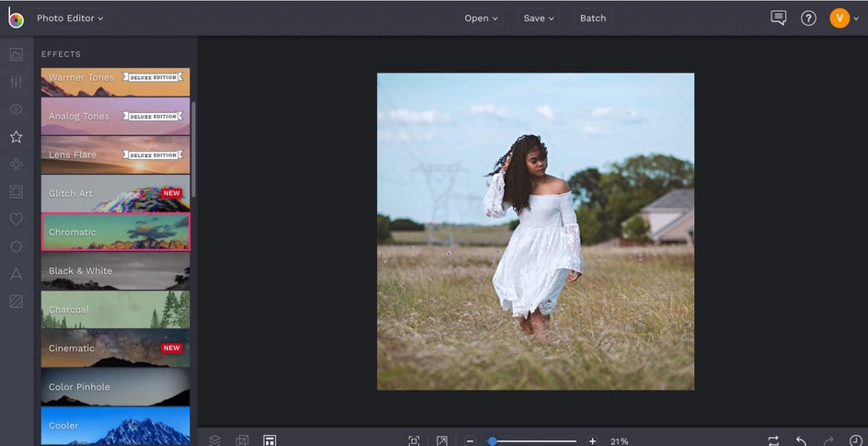This screenshot has width=868, height=446.
Task: Open the Textures icon in sidebar
Action: coord(16,301)
